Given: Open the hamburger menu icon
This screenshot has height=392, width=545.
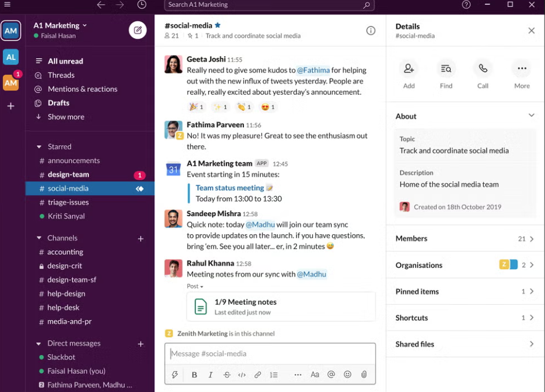Looking at the screenshot, I should tap(7, 5).
